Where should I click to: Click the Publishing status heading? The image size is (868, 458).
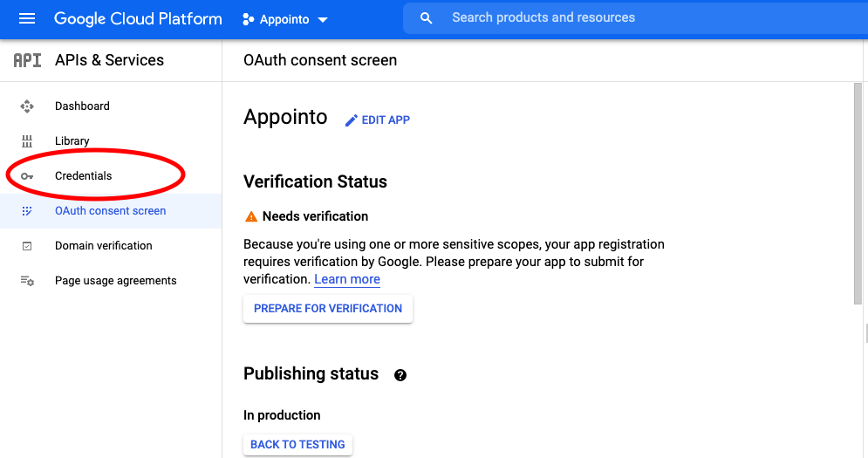click(x=311, y=374)
